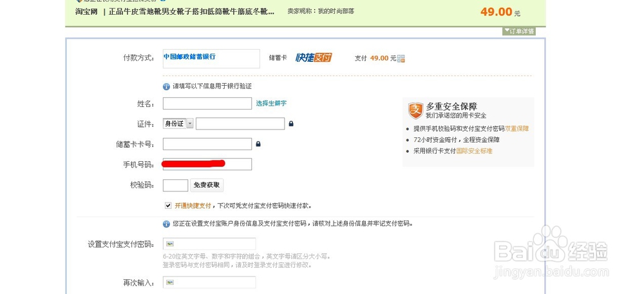Click the 淘宝网 label in order header
Screen dimensions: 644x294
(x=86, y=12)
